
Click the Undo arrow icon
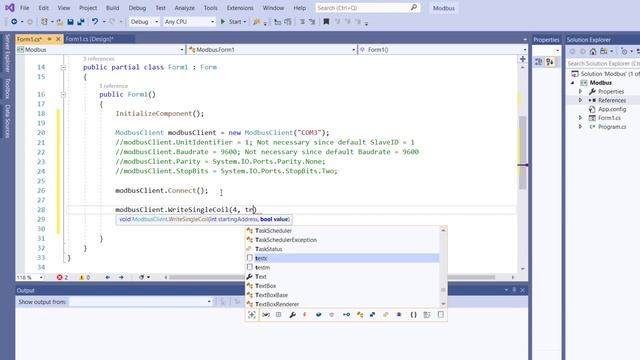coord(95,22)
